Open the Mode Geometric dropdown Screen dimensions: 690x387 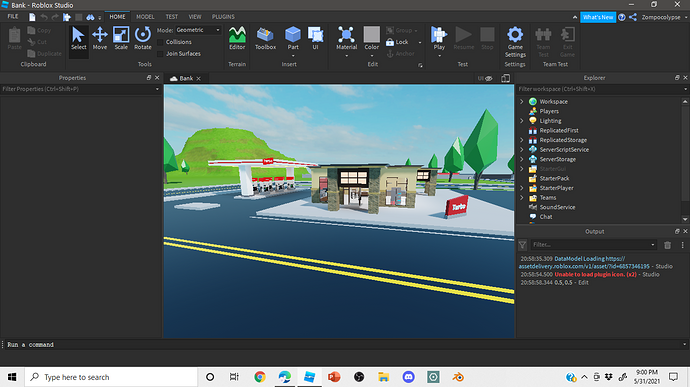click(x=198, y=30)
